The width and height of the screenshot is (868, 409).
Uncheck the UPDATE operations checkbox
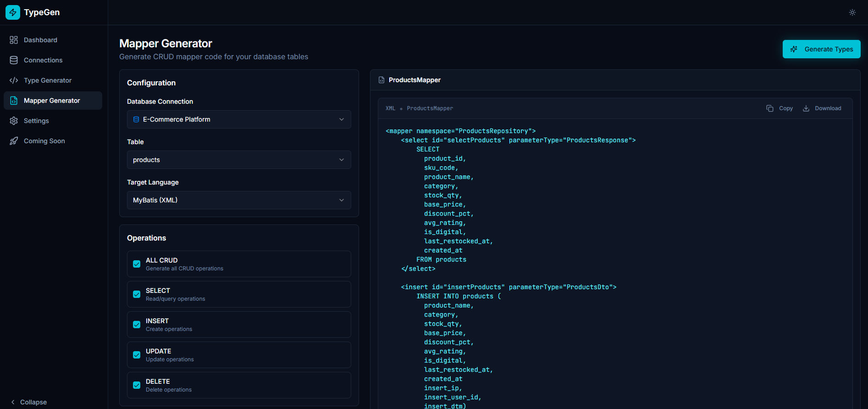[x=137, y=355]
